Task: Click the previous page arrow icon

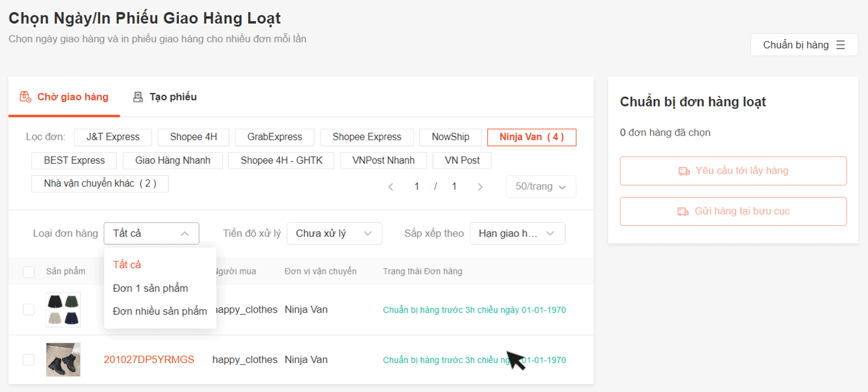Action: [391, 186]
